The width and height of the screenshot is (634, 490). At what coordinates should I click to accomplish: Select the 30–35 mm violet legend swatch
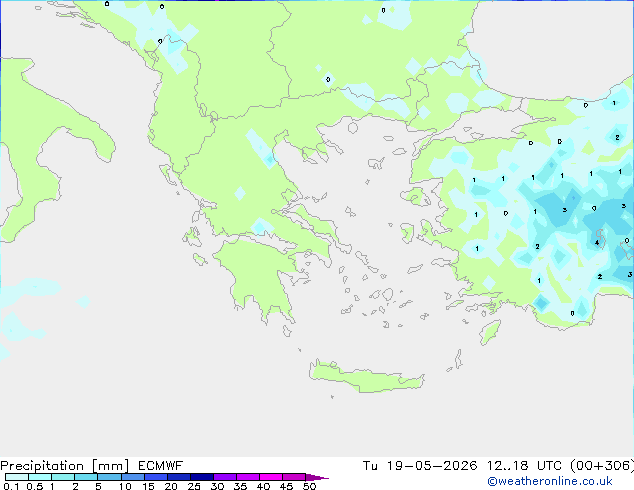click(224, 477)
